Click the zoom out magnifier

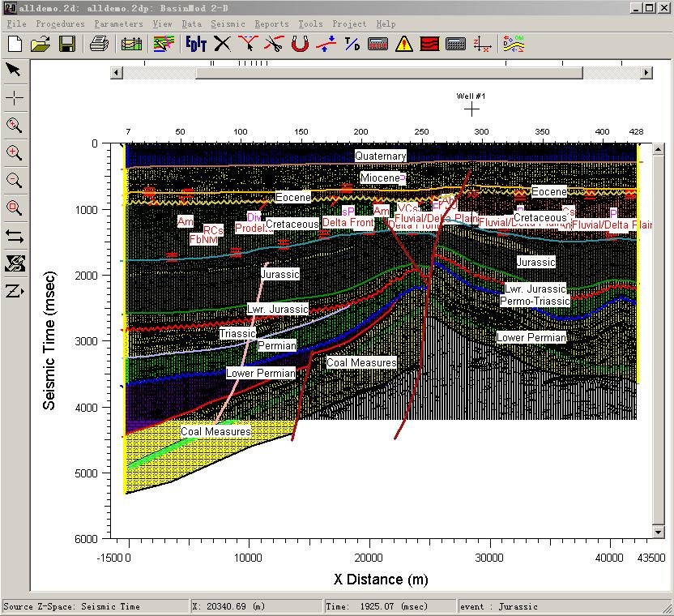15,180
